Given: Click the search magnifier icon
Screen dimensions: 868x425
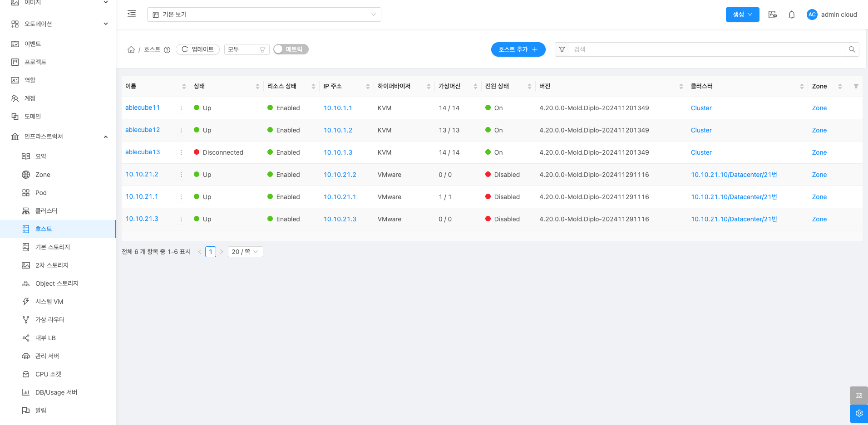Looking at the screenshot, I should (852, 49).
